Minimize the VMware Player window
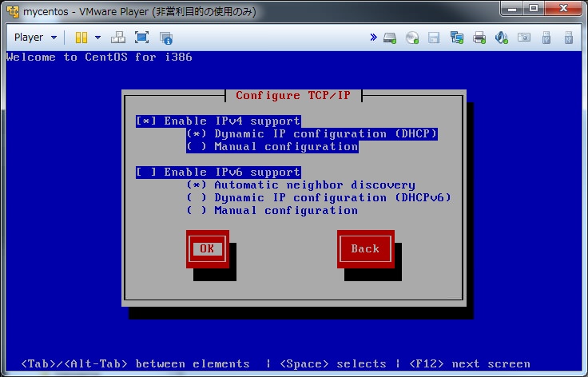 (x=513, y=8)
